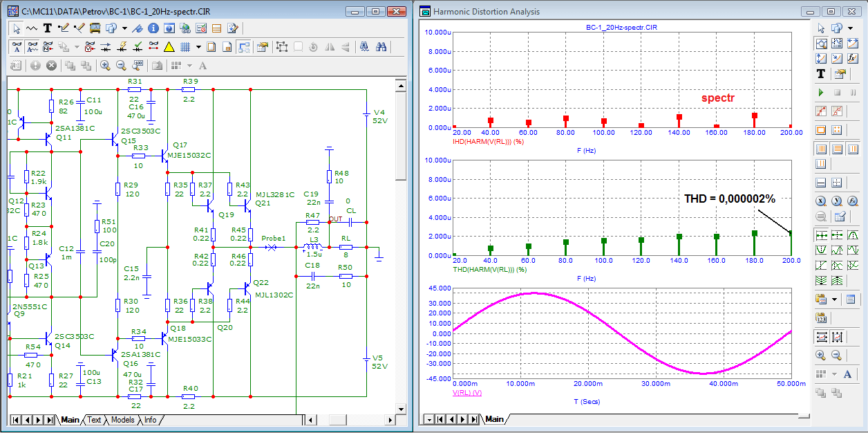Viewport: 868px width, 433px height.
Task: Click the valley cursor mode icon
Action: [821, 250]
